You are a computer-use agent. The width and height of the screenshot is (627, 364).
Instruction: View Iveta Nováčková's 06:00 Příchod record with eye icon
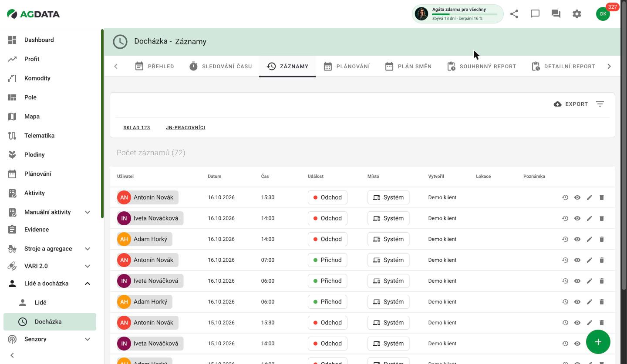(577, 281)
